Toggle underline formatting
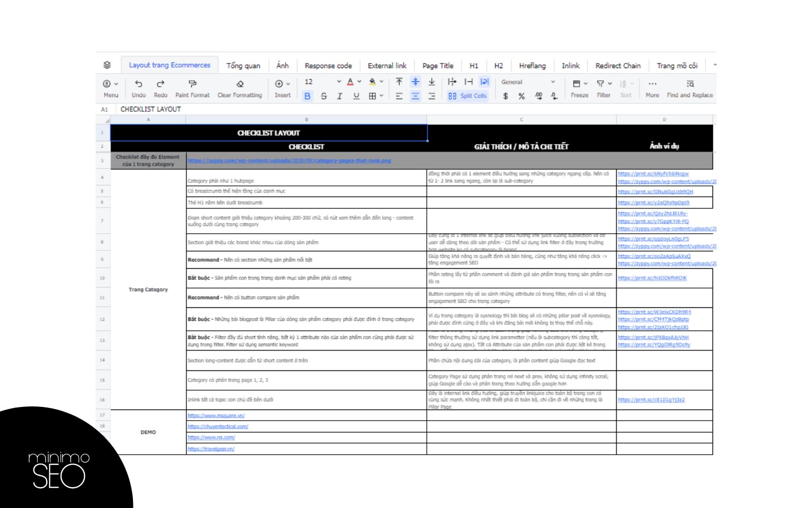The width and height of the screenshot is (812, 508). tap(356, 96)
